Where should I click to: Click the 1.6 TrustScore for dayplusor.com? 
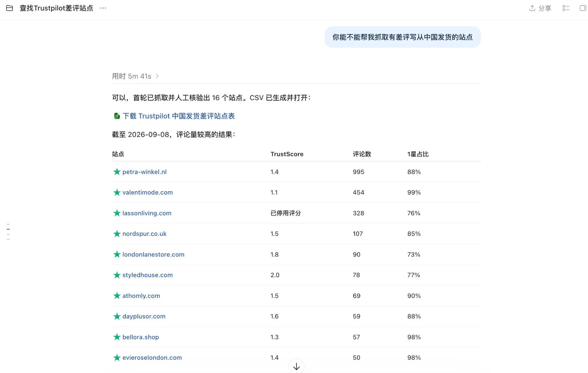click(275, 316)
